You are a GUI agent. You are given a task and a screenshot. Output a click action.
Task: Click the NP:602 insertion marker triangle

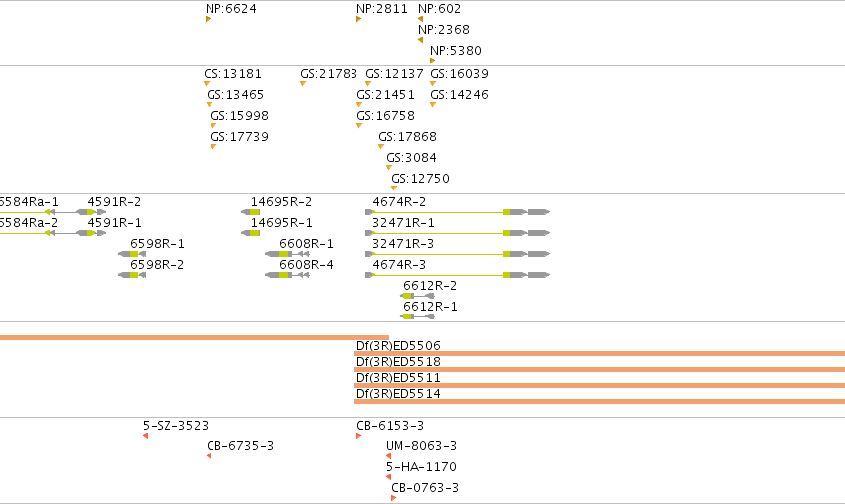tap(420, 19)
